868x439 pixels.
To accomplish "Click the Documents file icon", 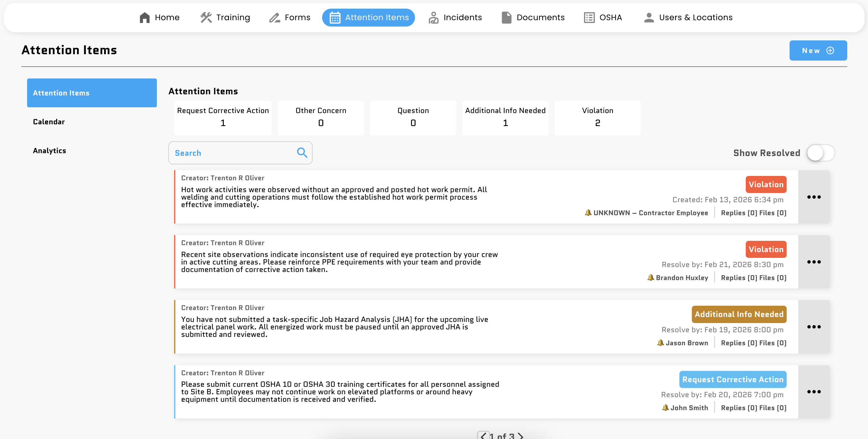I will [506, 17].
